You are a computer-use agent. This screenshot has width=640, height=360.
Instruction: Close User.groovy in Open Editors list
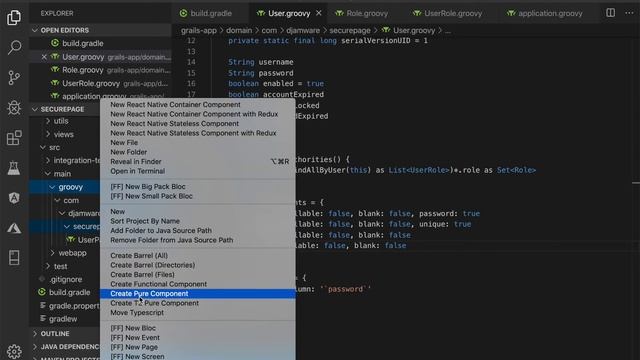pyautogui.click(x=44, y=57)
